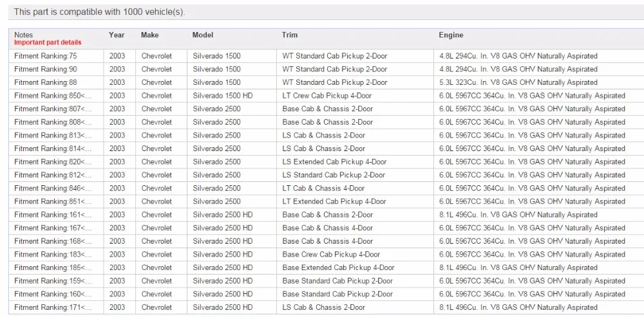Click 'LS Cab & Chassis 2-Door' in Ranking:171 row
644x317 pixels.
(x=355, y=307)
